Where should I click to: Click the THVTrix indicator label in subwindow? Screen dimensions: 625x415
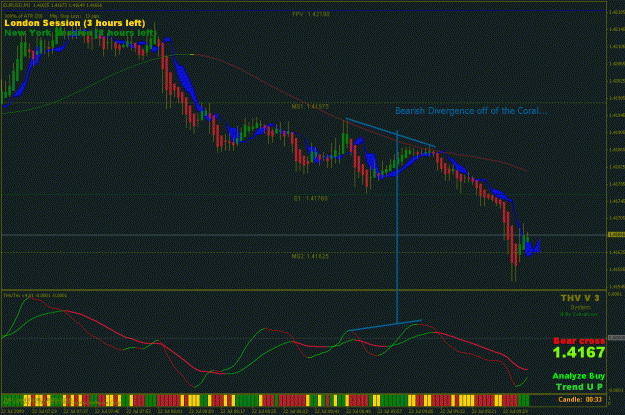pyautogui.click(x=35, y=295)
